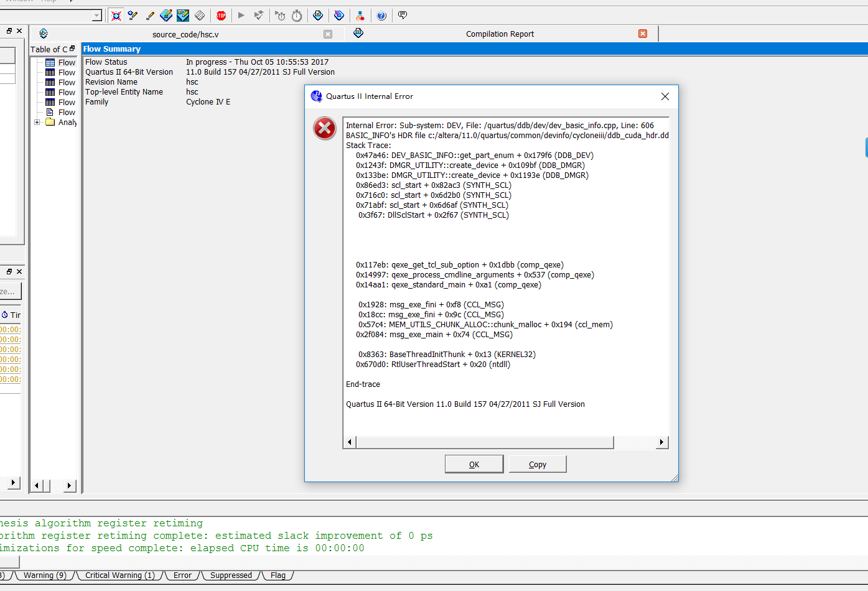The width and height of the screenshot is (868, 591).
Task: Click the partially visible button ending in 'ze...'
Action: pos(11,291)
